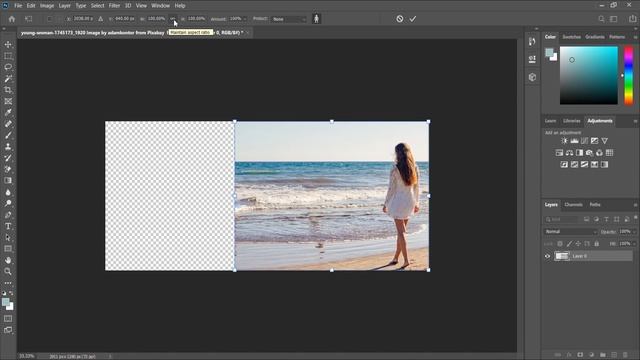Image resolution: width=640 pixels, height=360 pixels.
Task: Select the Brush tool
Action: pos(8,135)
